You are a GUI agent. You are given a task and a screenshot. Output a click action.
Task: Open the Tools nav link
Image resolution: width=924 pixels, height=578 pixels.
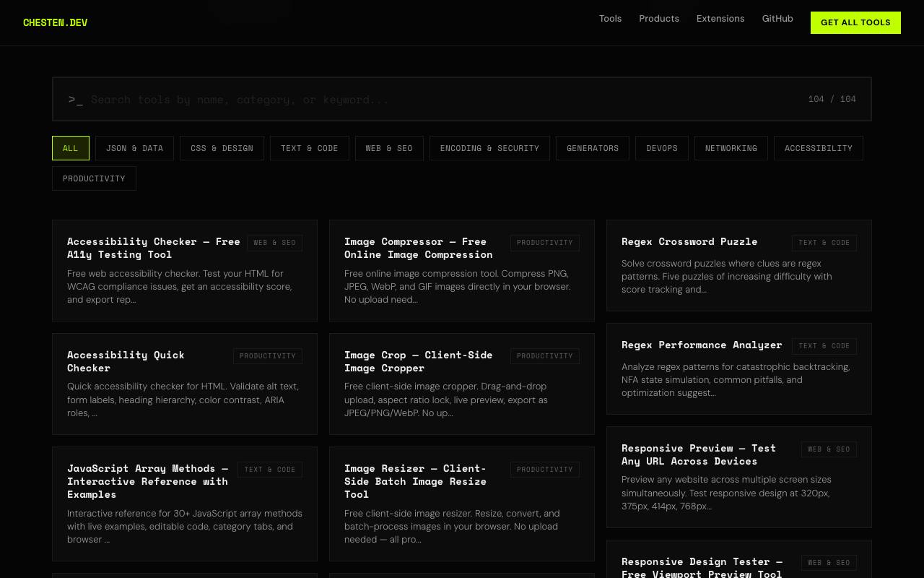610,19
